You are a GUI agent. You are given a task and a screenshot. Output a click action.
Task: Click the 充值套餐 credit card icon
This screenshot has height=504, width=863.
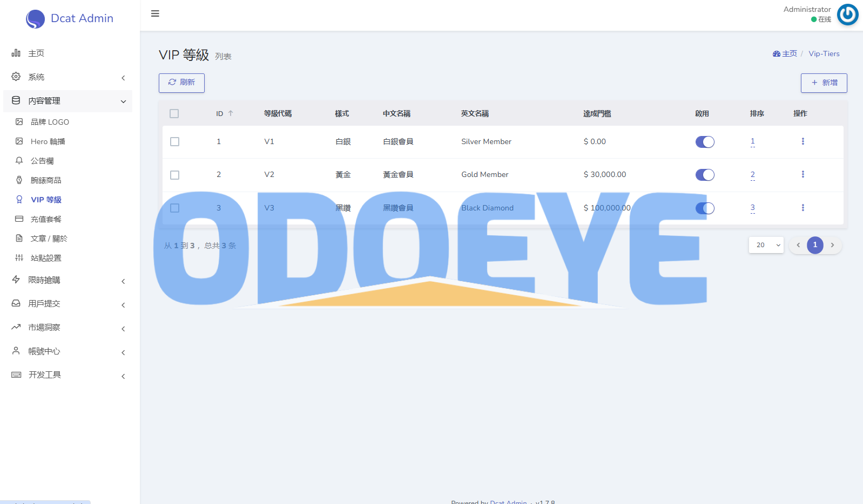tap(19, 219)
